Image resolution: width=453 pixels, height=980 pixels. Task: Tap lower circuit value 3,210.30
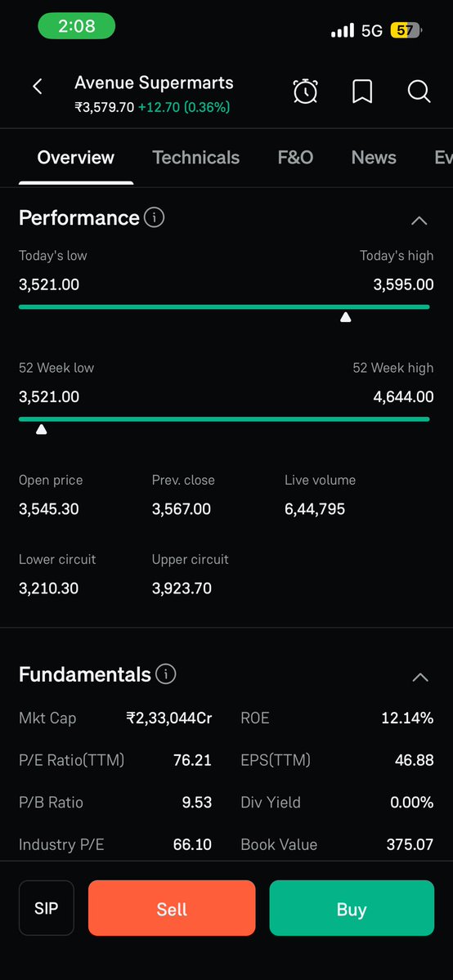[x=49, y=588]
